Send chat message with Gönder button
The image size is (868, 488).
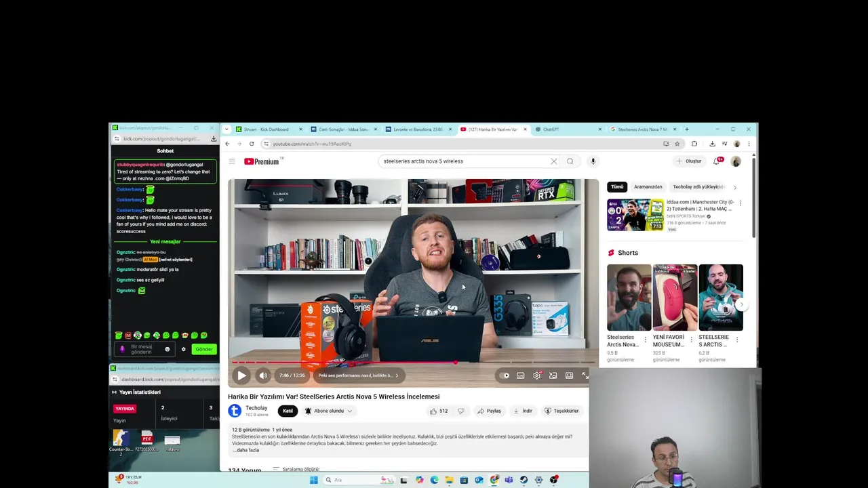[x=203, y=349]
